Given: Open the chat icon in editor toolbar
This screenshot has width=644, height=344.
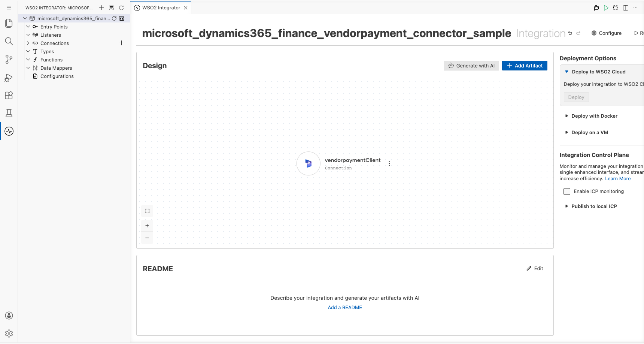Looking at the screenshot, I should click(596, 7).
